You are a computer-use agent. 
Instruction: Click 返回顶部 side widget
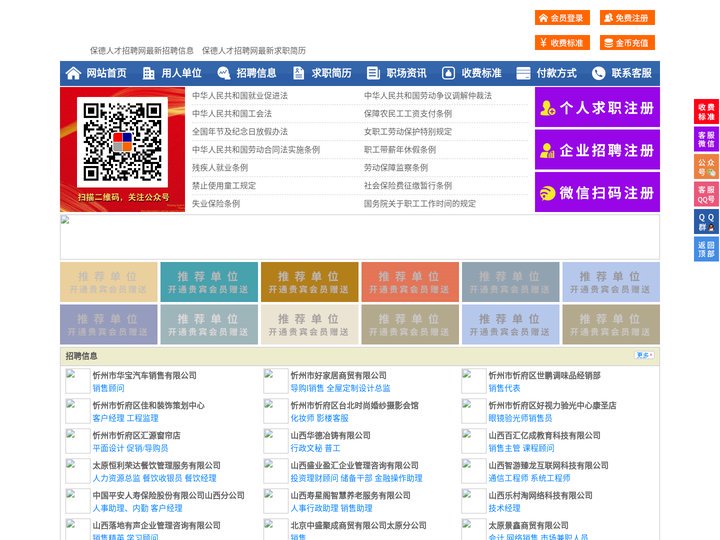click(706, 249)
